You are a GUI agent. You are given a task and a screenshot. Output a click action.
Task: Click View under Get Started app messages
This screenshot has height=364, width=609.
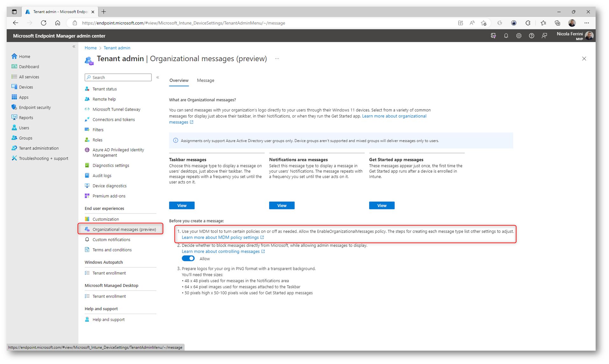pyautogui.click(x=381, y=205)
